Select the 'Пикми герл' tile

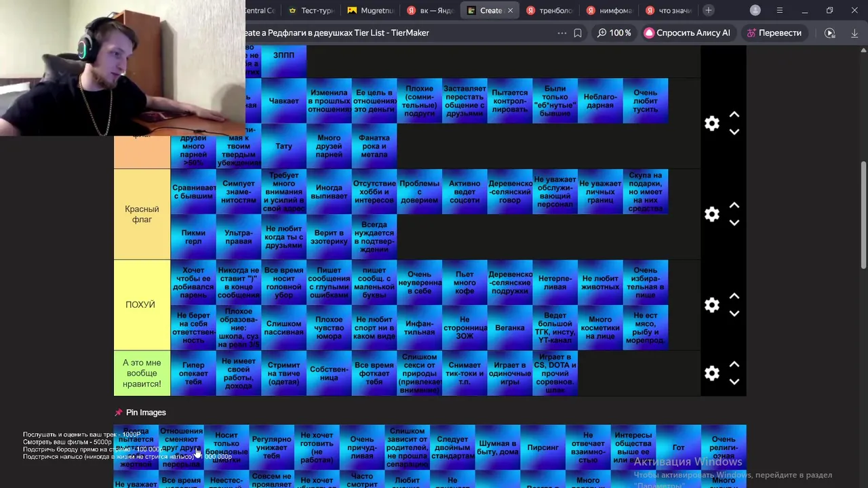(193, 237)
